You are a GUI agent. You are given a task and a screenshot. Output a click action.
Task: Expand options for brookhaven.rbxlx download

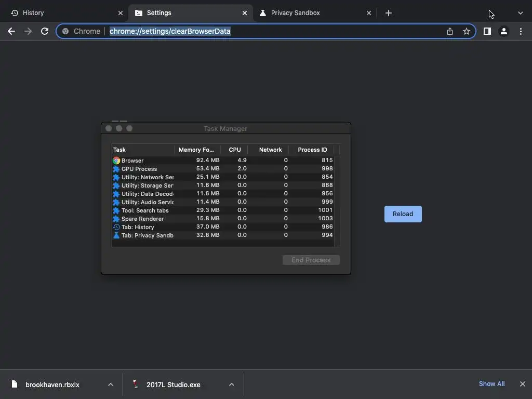click(110, 384)
